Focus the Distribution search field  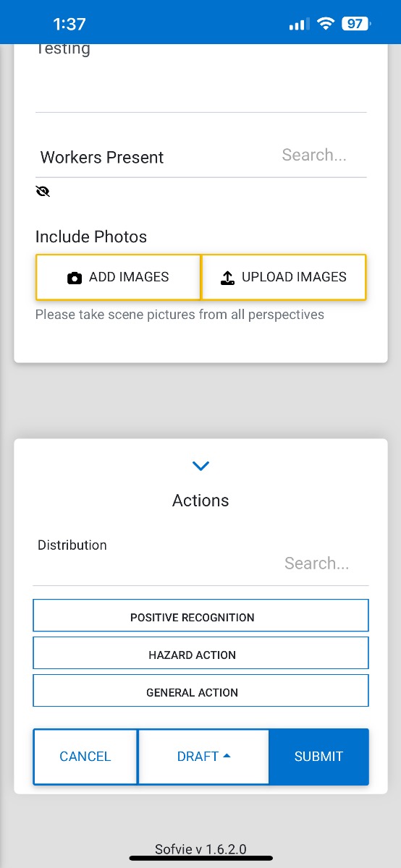pos(317,563)
